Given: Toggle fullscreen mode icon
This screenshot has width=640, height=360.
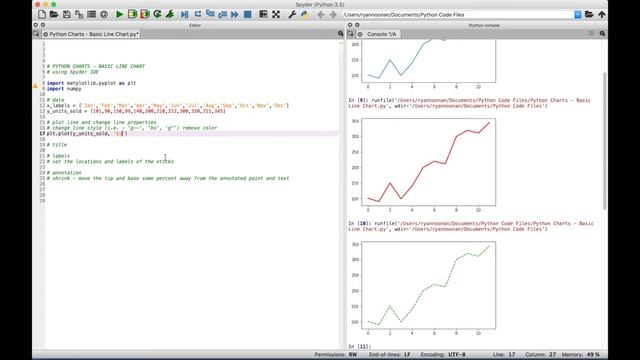Looking at the screenshot, I should point(276,15).
